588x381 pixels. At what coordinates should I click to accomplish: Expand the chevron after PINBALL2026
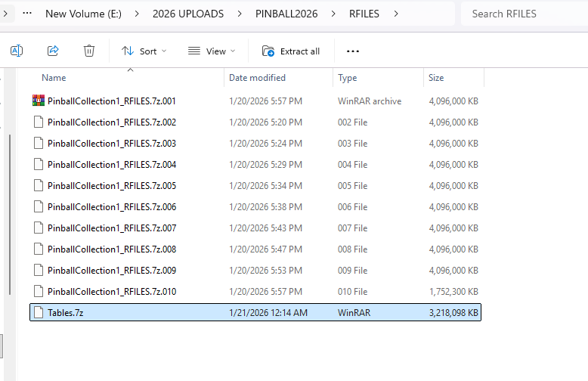333,14
